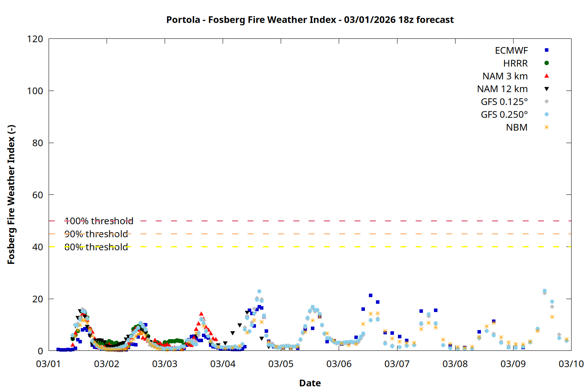Select the HRRR legend label text

(x=515, y=64)
